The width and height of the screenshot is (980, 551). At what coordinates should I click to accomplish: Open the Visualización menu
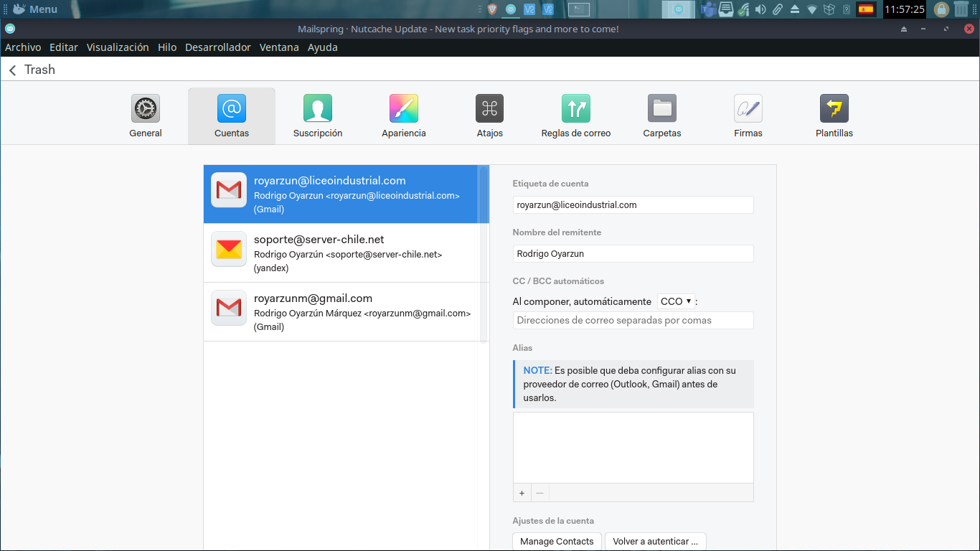tap(118, 47)
